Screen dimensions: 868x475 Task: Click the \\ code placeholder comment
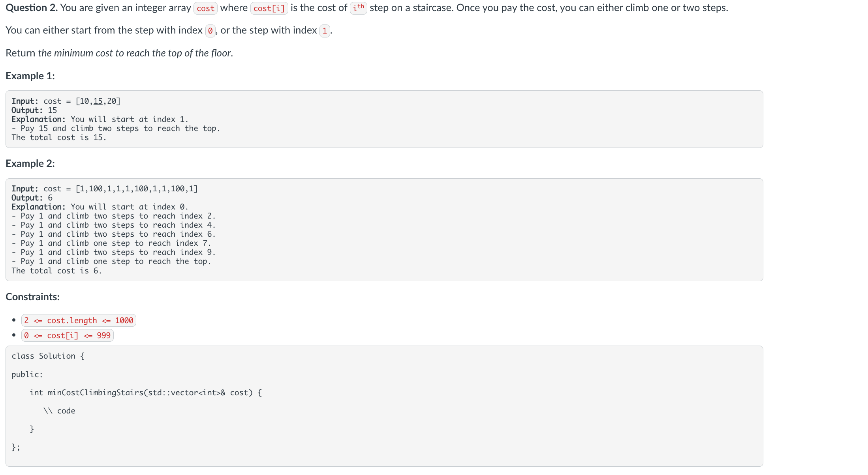(60, 410)
